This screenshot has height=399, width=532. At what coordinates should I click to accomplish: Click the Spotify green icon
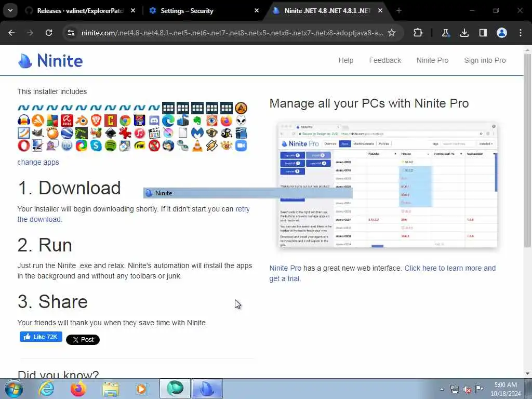pos(111,145)
